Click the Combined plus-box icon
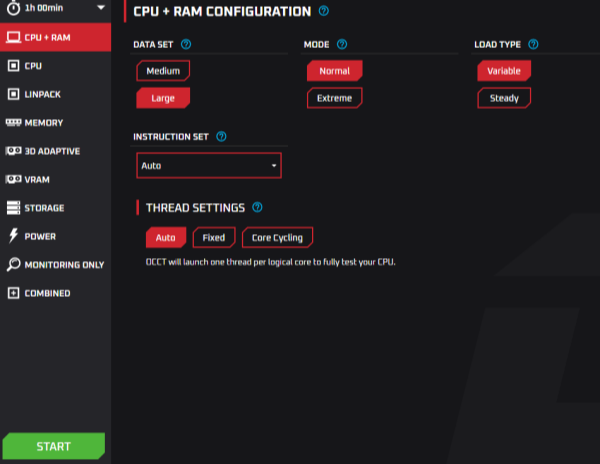 click(x=13, y=293)
